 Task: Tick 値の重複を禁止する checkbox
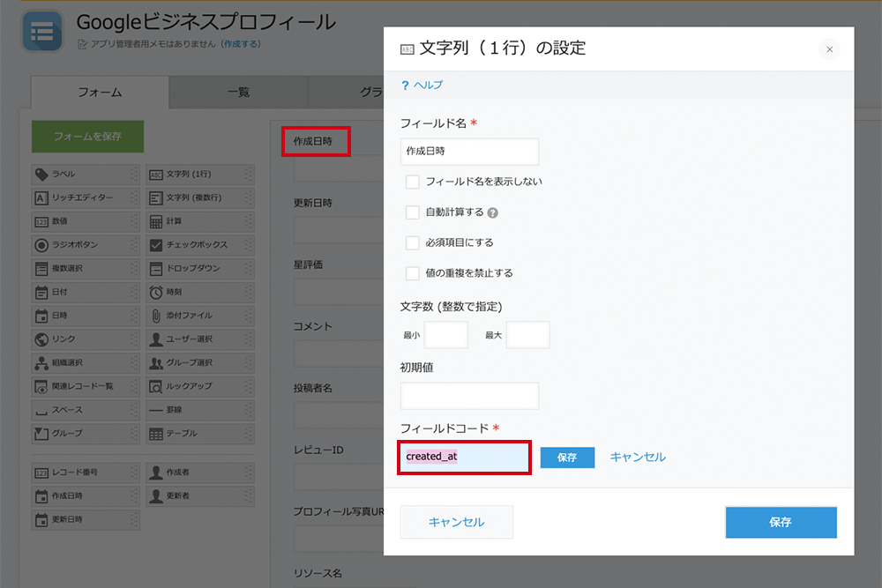point(412,273)
